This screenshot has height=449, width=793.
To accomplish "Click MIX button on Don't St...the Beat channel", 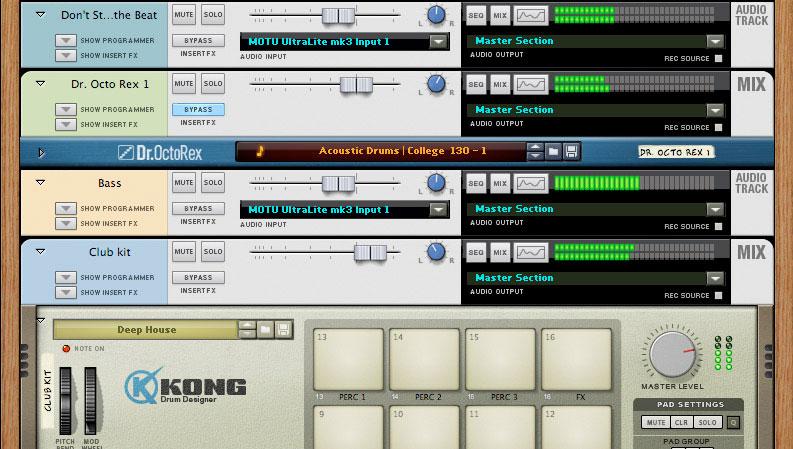I will pos(500,15).
